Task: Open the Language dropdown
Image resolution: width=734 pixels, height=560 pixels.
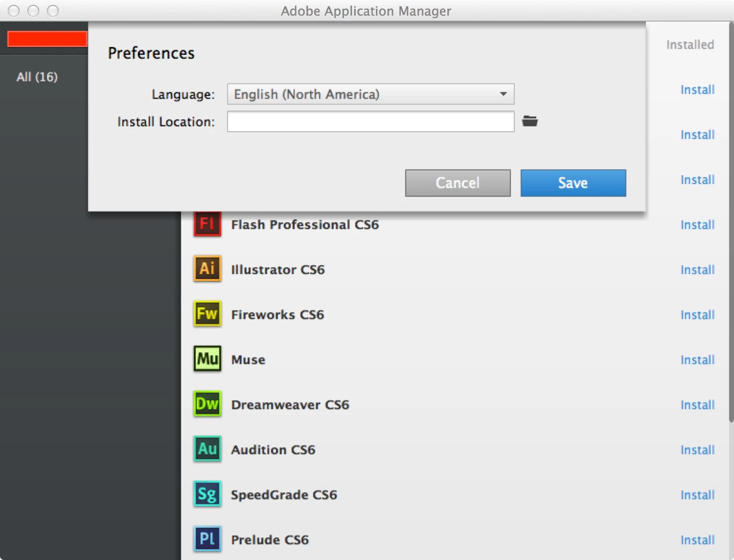Action: pyautogui.click(x=370, y=94)
